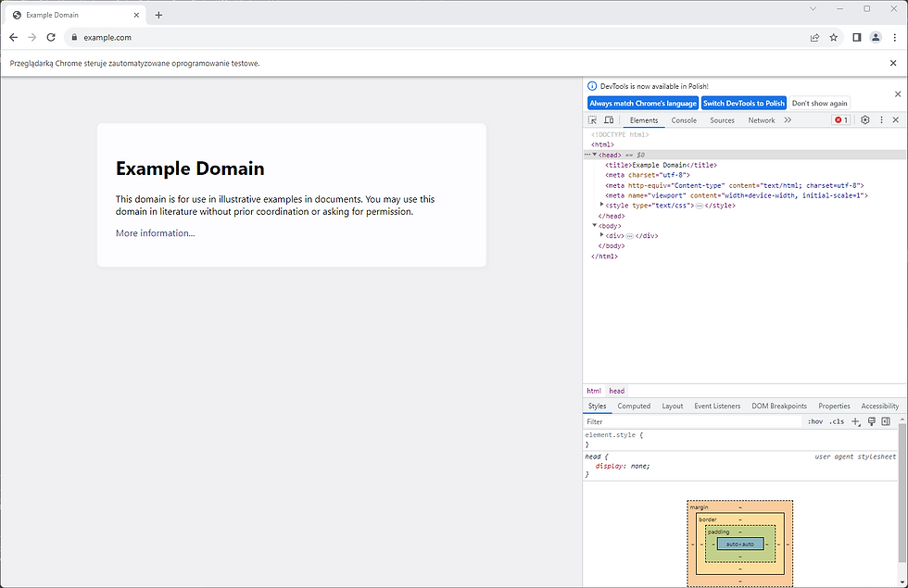Viewport: 908px width, 588px height.
Task: Click the styles pane scrollbar
Action: click(902, 492)
